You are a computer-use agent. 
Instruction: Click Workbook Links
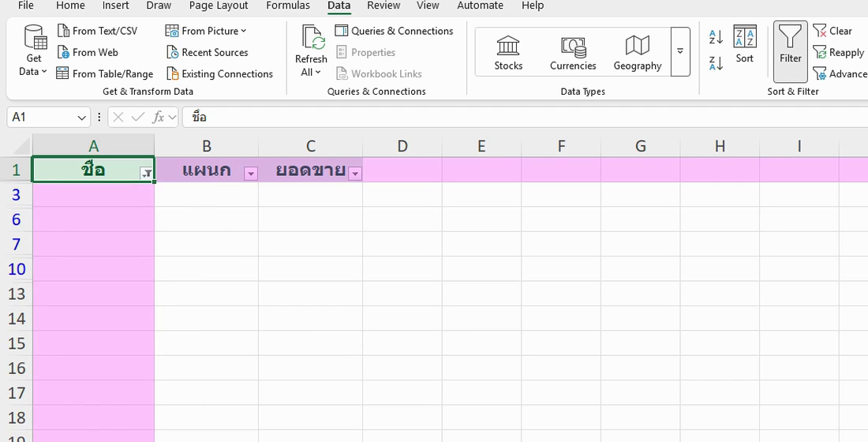tap(379, 73)
